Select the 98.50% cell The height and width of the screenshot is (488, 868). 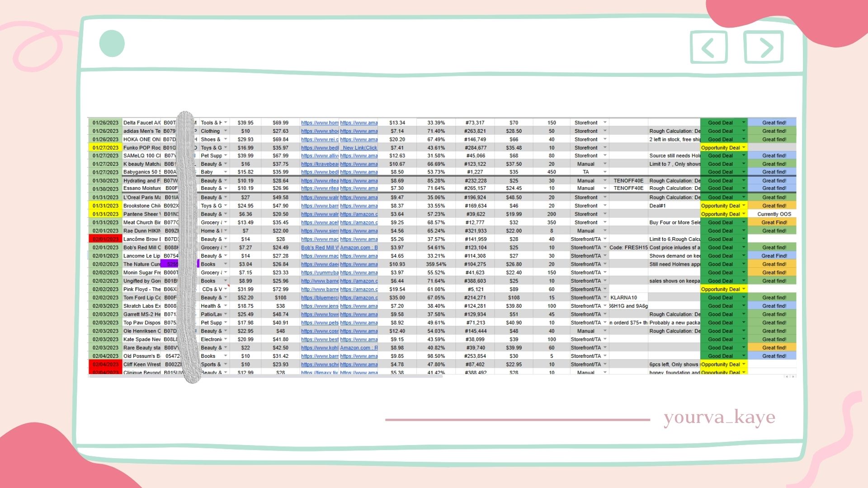point(436,356)
